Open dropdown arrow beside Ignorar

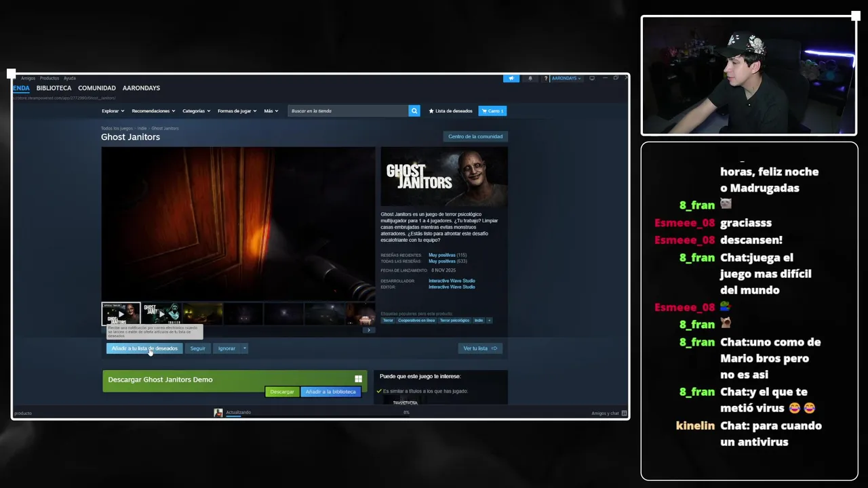(x=244, y=348)
